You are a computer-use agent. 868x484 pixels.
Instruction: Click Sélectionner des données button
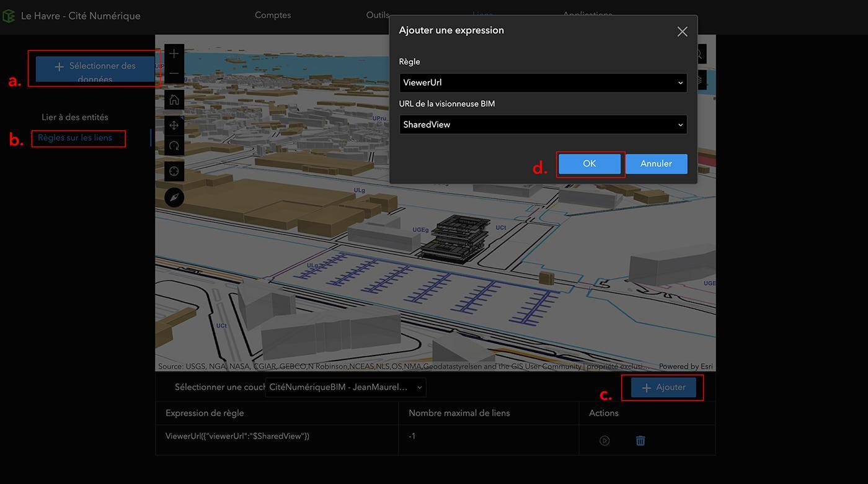[x=95, y=69]
